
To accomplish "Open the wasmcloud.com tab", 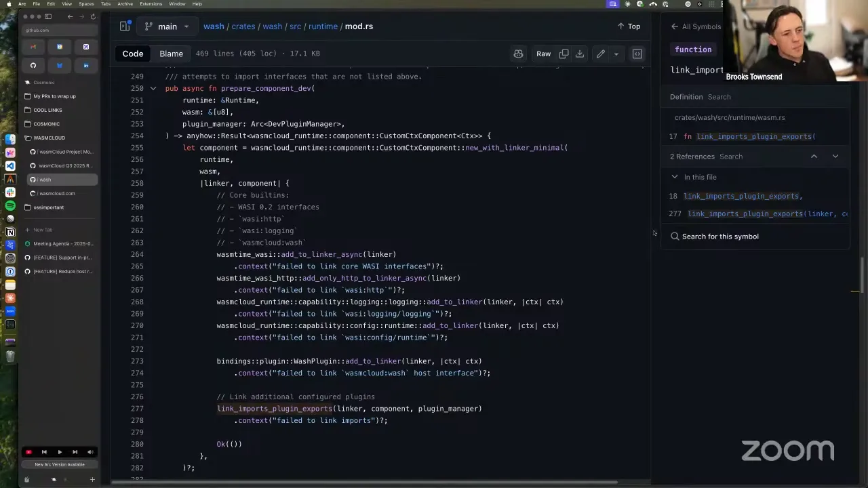I will pos(62,193).
